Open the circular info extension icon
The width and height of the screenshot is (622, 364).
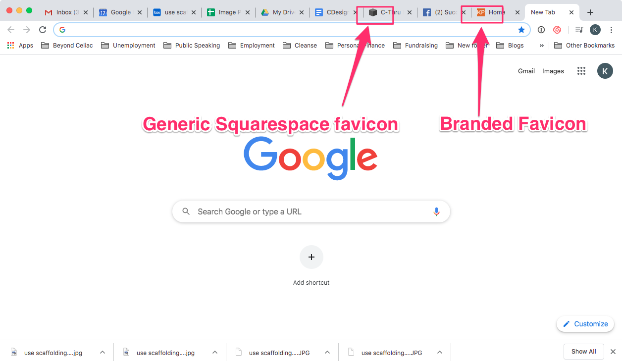point(541,30)
